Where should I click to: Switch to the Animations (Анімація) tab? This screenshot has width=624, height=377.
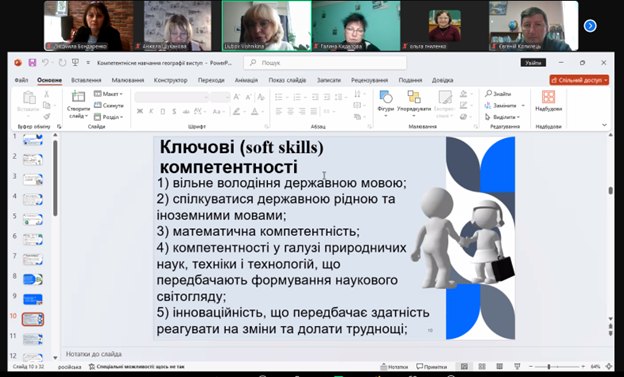coord(246,80)
